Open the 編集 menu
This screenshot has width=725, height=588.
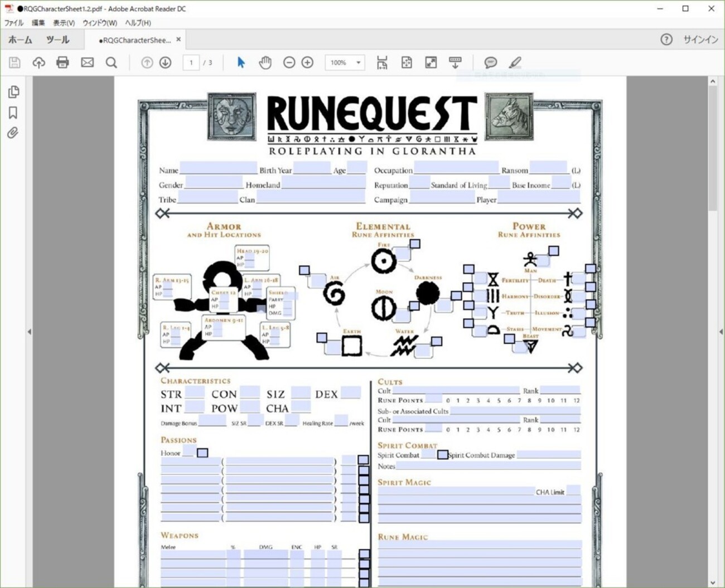coord(38,23)
